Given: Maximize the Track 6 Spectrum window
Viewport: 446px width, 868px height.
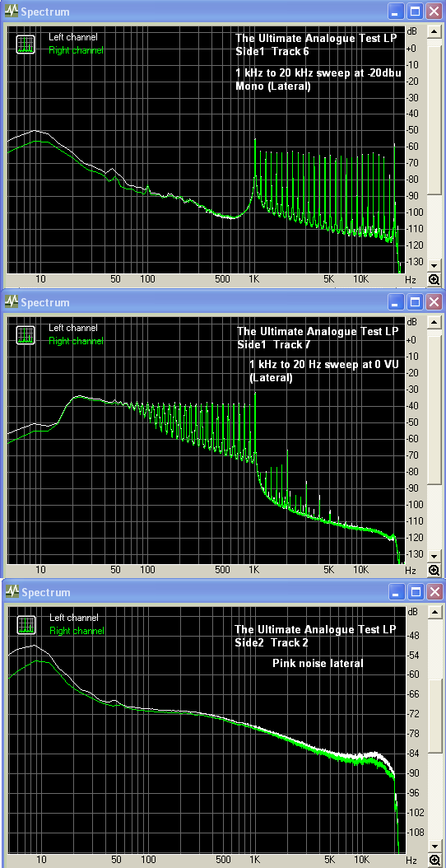Looking at the screenshot, I should click(x=415, y=12).
